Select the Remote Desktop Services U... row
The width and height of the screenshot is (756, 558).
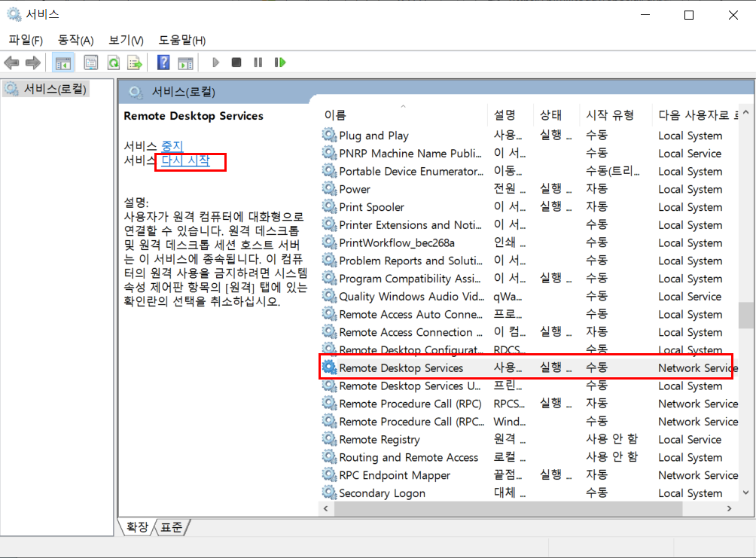pyautogui.click(x=529, y=386)
